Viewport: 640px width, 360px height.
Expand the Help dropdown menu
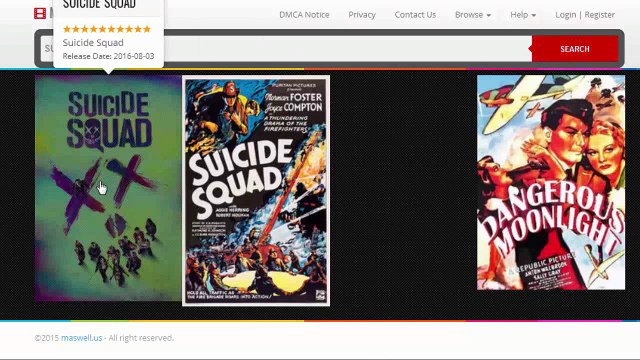click(x=523, y=15)
